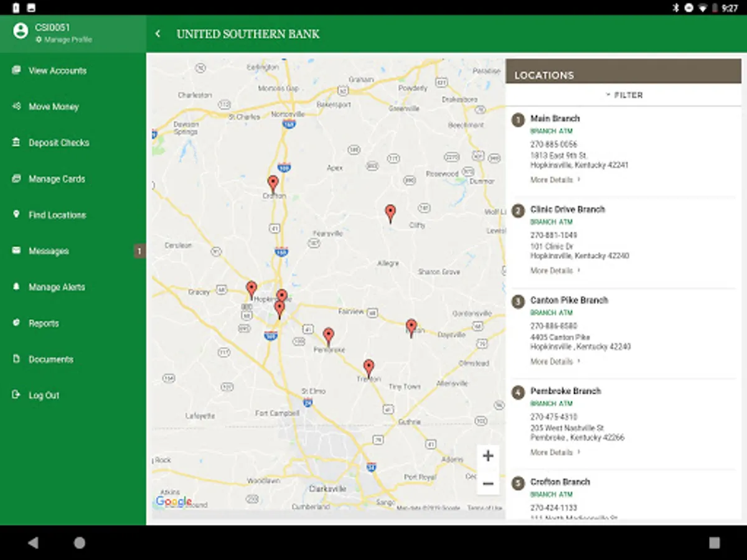747x560 pixels.
Task: Click number 1 marker beside Main Branch
Action: pyautogui.click(x=518, y=119)
